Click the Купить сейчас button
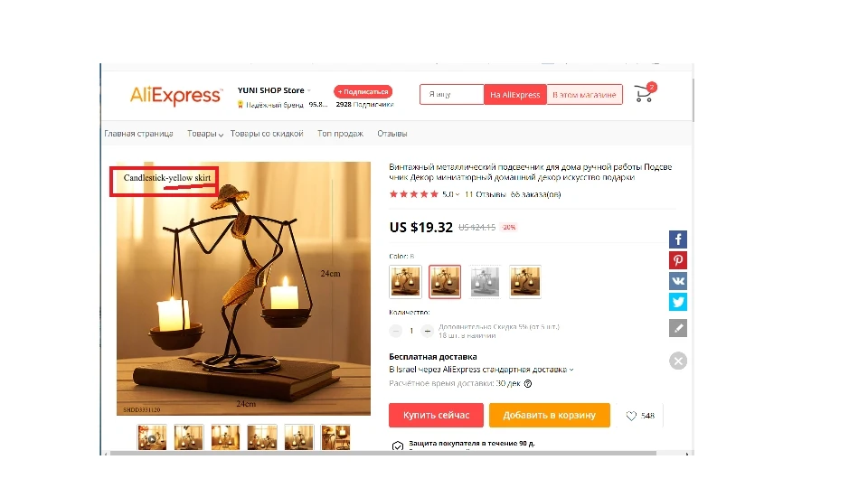868x488 pixels. (436, 415)
